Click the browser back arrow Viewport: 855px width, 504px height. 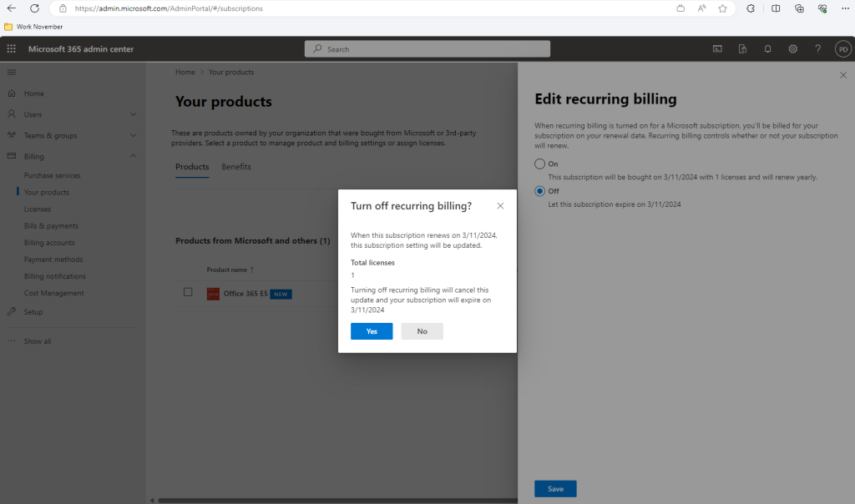coord(12,8)
